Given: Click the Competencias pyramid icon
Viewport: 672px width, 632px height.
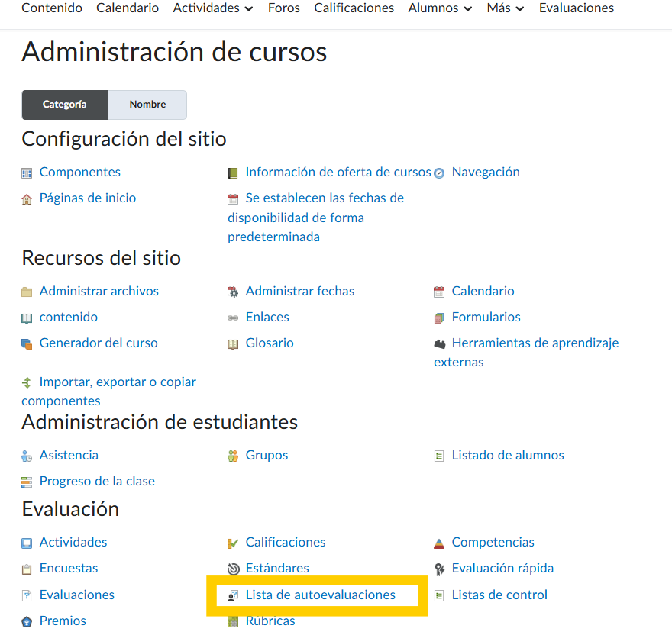Looking at the screenshot, I should click(x=439, y=543).
